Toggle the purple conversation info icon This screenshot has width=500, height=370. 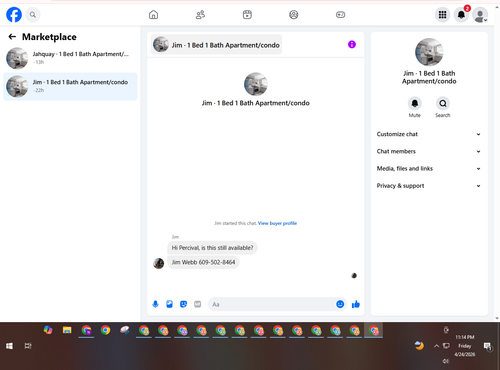click(352, 44)
